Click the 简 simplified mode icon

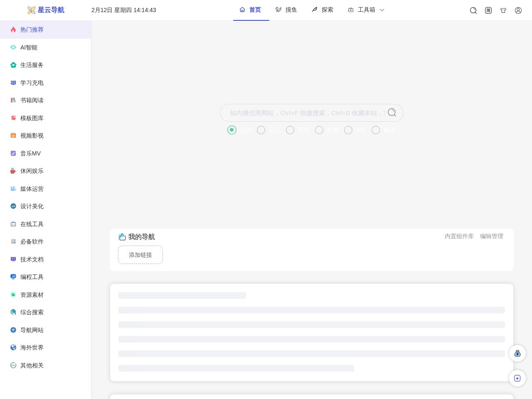(x=488, y=10)
